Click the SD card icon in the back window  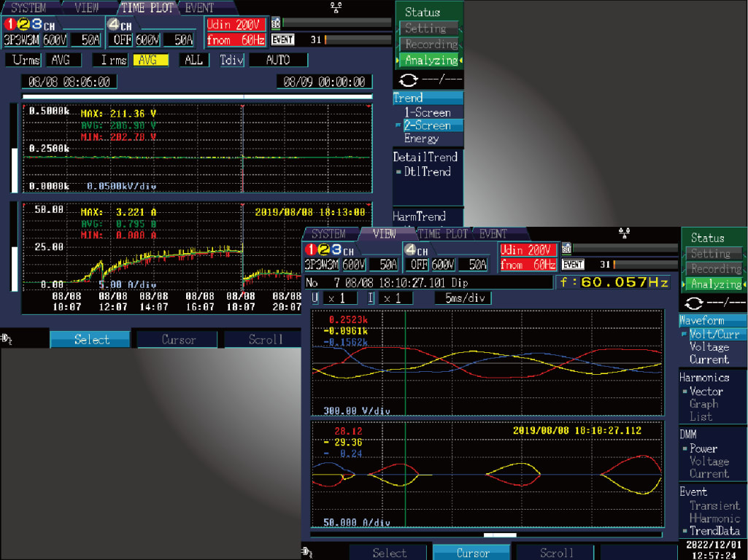[x=275, y=23]
